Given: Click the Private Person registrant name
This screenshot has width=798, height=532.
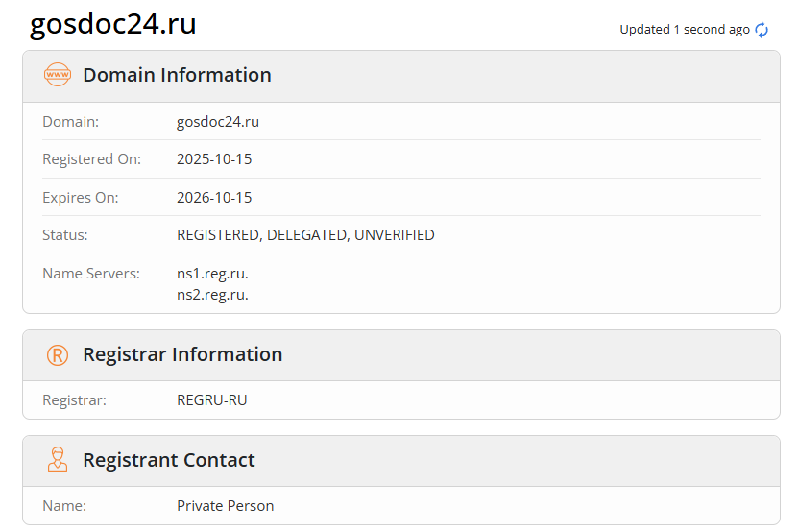Looking at the screenshot, I should click(225, 506).
